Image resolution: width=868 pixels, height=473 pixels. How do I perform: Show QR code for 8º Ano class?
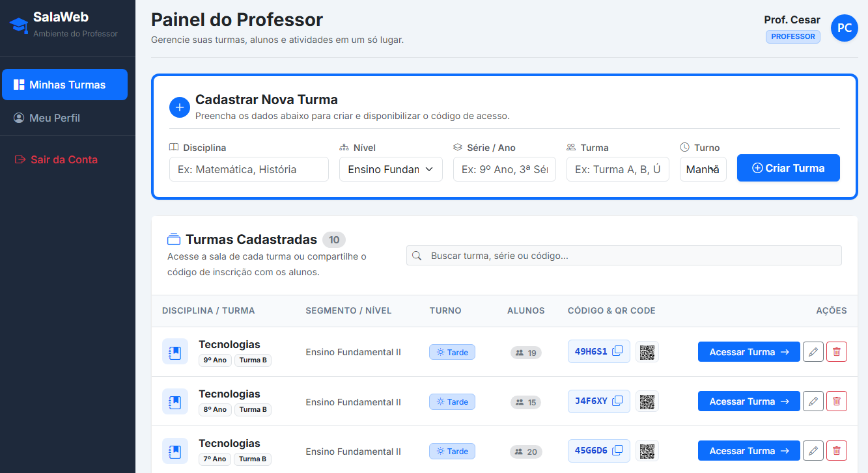[x=647, y=401]
